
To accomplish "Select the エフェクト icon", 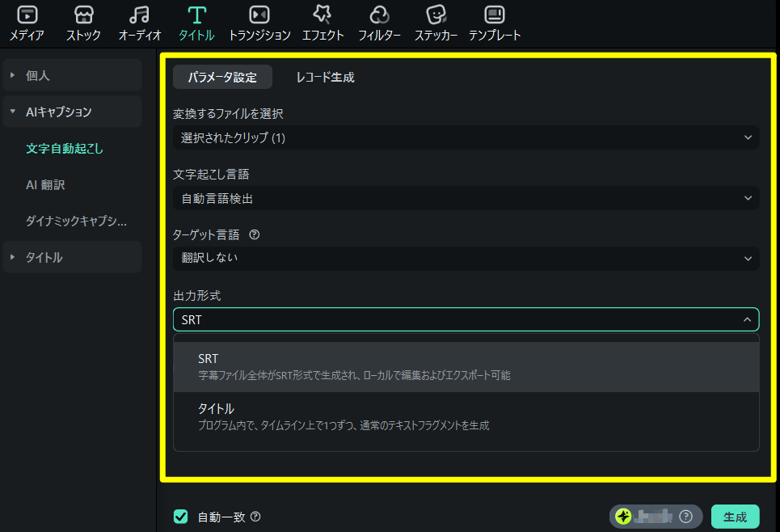I will (x=323, y=22).
